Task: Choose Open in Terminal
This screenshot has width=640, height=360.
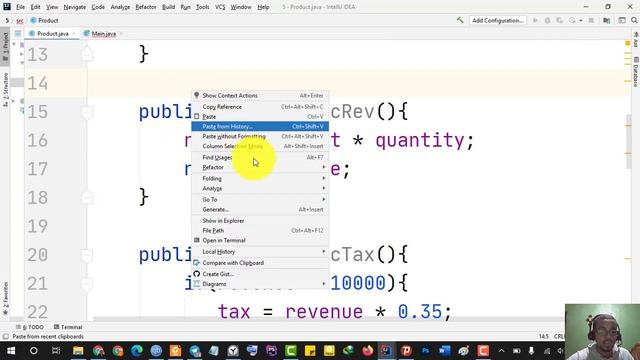Action: [x=260, y=240]
